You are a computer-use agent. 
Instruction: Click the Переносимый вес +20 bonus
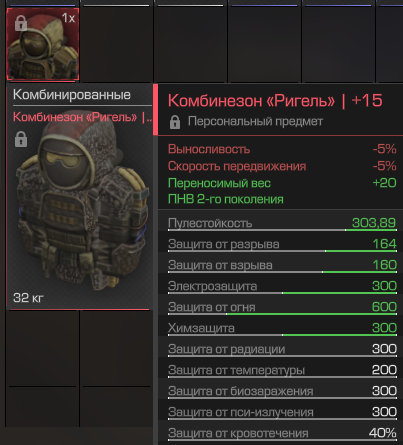pos(282,183)
